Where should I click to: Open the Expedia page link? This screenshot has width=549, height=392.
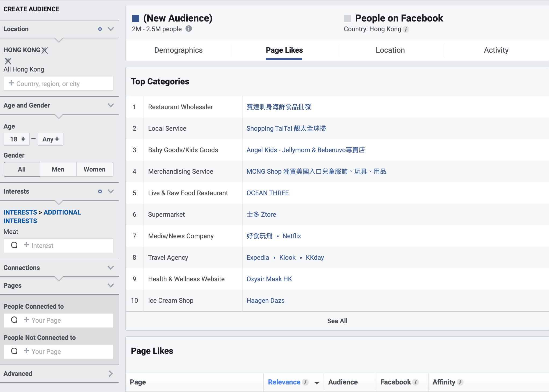(258, 258)
